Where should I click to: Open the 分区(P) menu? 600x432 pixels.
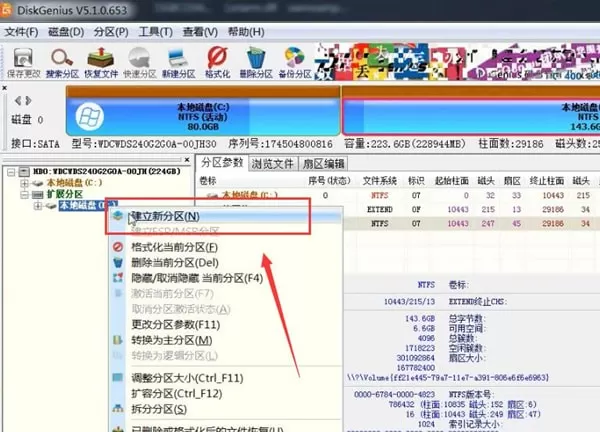(x=111, y=32)
